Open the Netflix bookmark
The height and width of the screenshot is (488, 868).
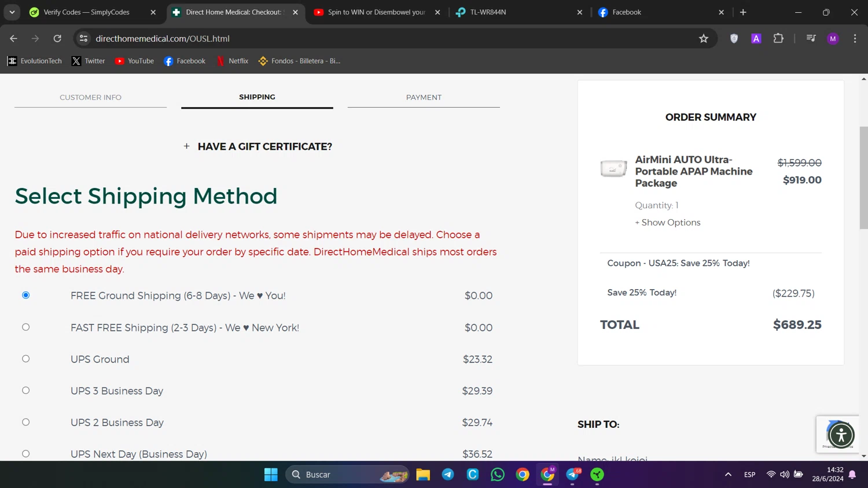(232, 61)
